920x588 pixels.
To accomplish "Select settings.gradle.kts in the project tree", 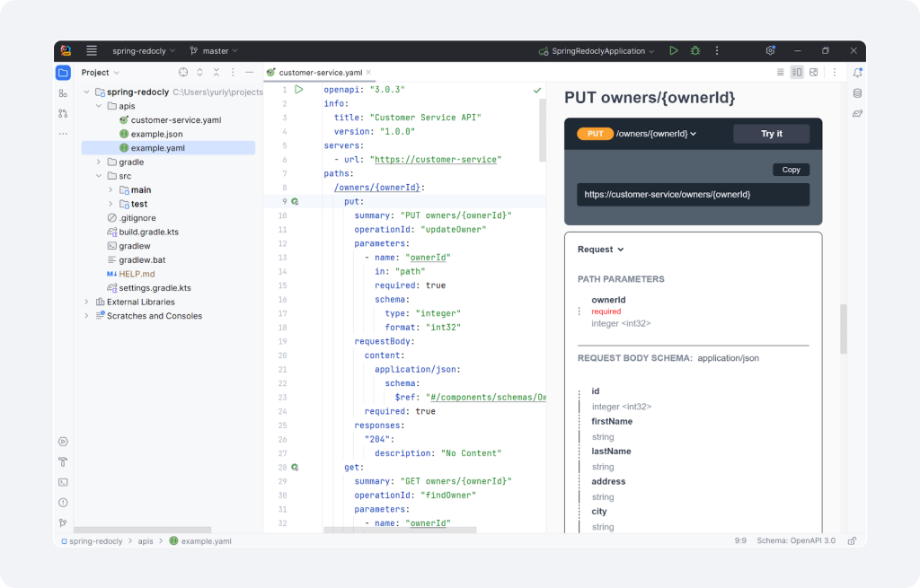I will (x=155, y=288).
